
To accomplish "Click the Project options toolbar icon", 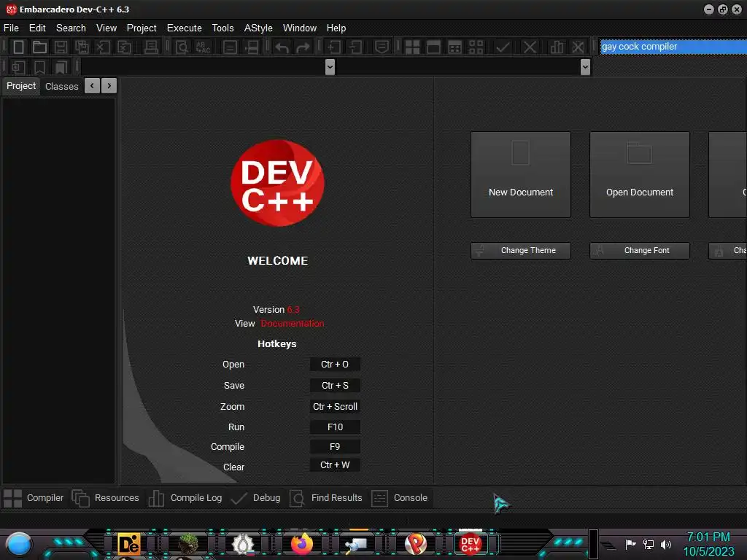I will tap(382, 47).
